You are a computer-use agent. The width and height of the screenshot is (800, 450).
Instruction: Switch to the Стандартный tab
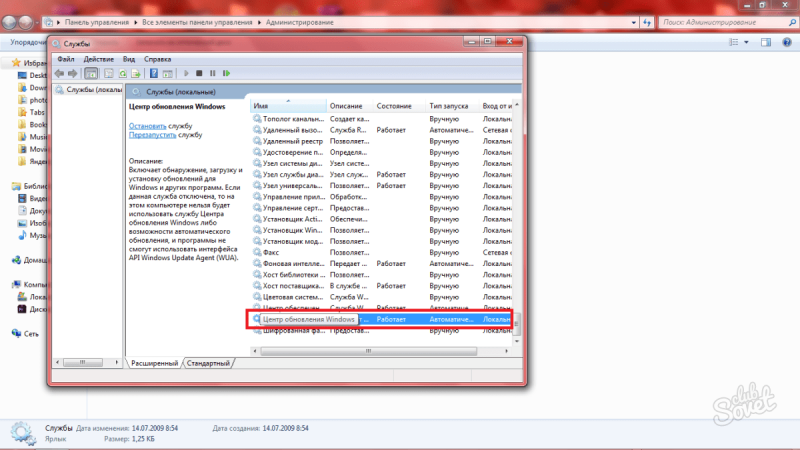(x=208, y=363)
